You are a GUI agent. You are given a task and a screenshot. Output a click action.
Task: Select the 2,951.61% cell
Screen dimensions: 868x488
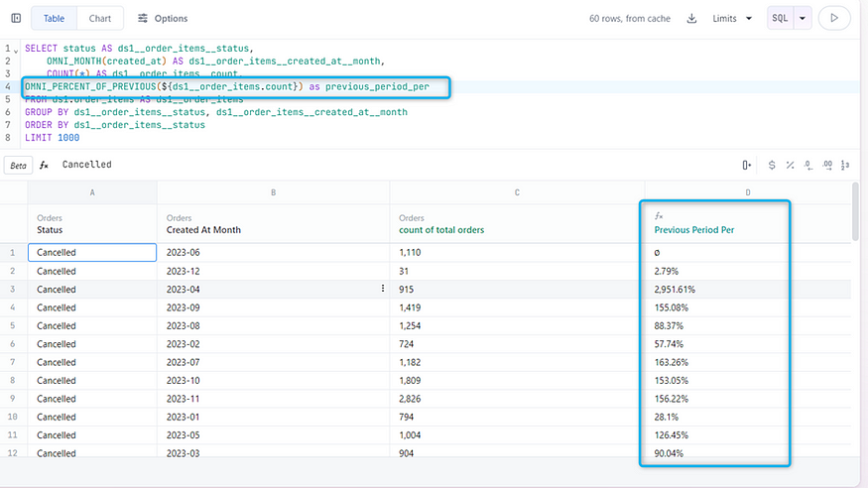point(748,290)
